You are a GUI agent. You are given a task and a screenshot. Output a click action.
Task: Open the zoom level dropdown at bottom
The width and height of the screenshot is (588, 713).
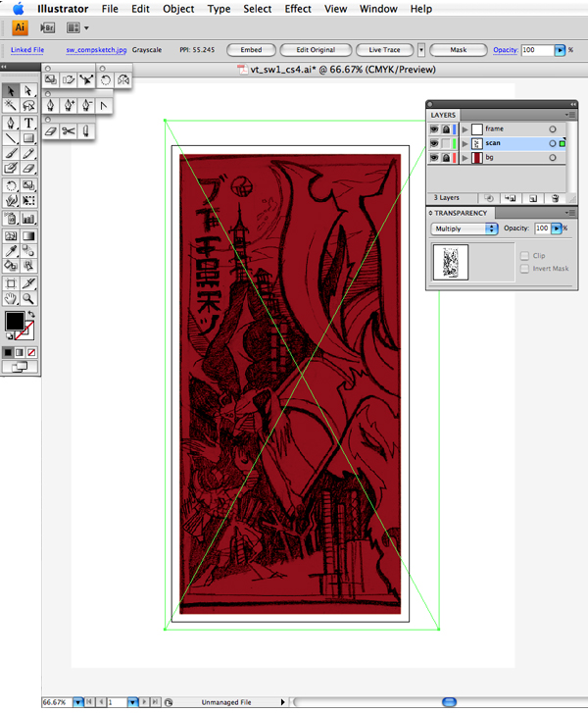tap(77, 702)
